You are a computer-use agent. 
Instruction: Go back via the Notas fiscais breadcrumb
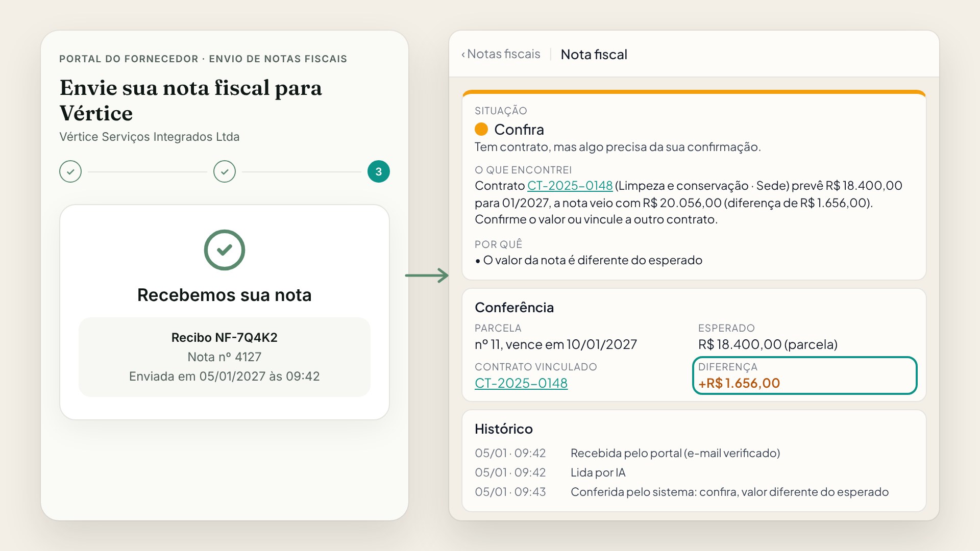(x=501, y=54)
